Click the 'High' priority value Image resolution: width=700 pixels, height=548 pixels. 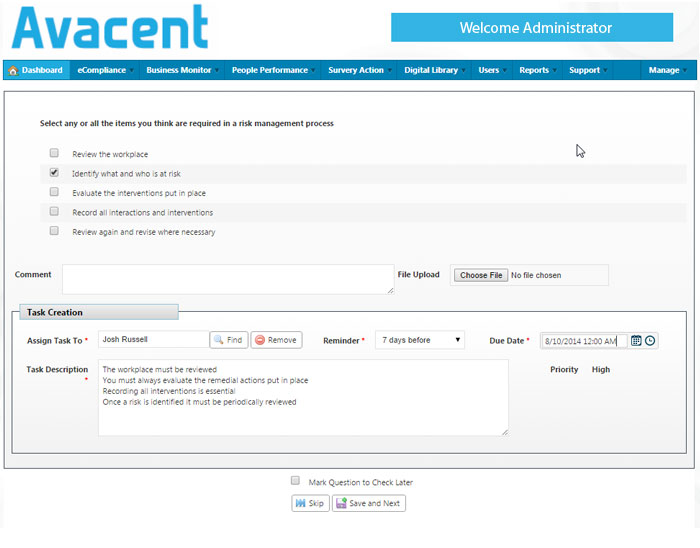pos(600,369)
